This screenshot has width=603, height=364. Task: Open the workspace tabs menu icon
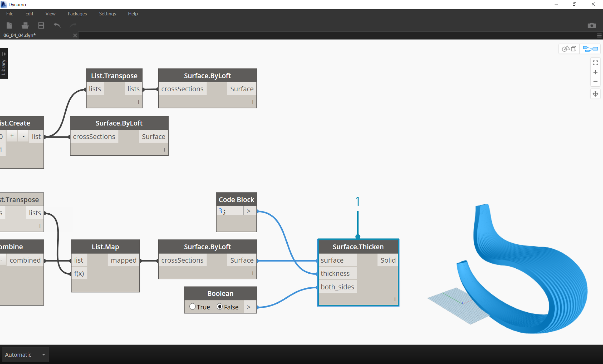tap(599, 35)
